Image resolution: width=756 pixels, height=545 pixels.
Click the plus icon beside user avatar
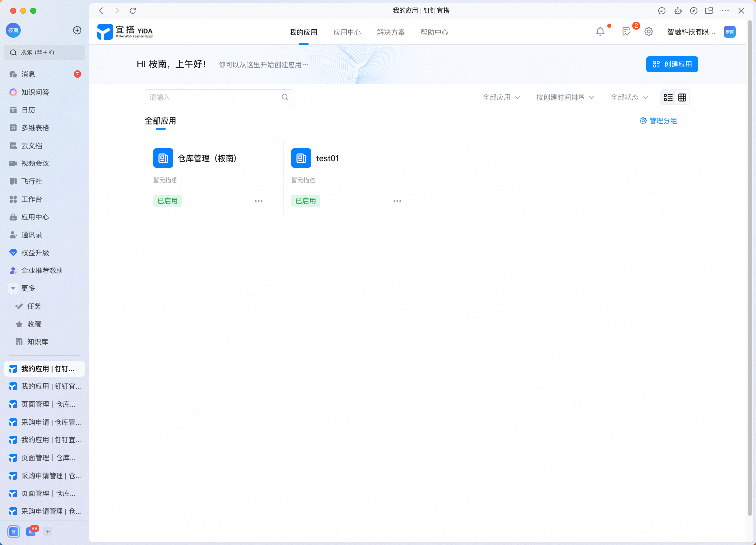click(x=77, y=30)
